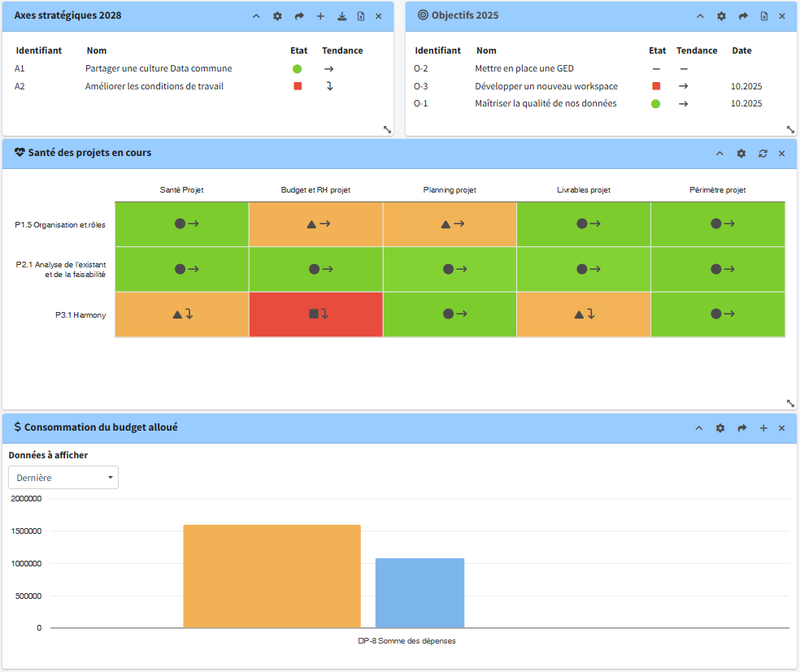Image resolution: width=800 pixels, height=672 pixels.
Task: Export Objectifs 2025 to Excel file icon
Action: click(x=763, y=16)
